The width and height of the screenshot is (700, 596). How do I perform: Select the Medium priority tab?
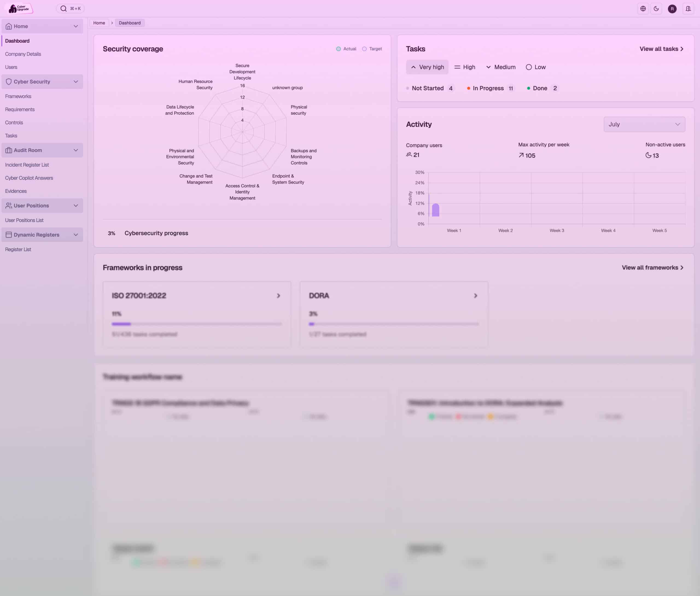(x=501, y=67)
